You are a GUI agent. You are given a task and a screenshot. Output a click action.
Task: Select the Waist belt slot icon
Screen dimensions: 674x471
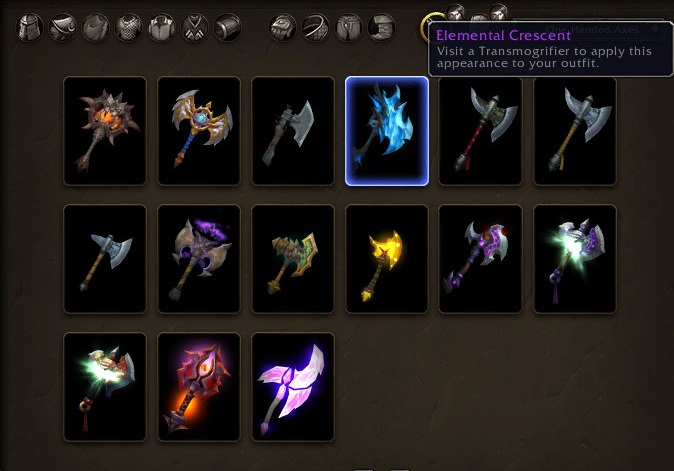(x=316, y=27)
